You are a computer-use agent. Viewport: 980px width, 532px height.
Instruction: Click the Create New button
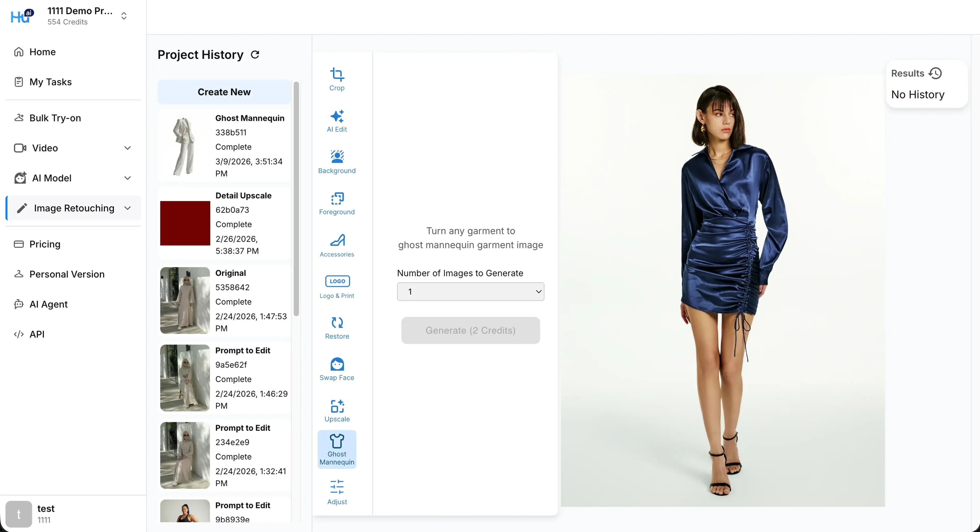(x=224, y=92)
